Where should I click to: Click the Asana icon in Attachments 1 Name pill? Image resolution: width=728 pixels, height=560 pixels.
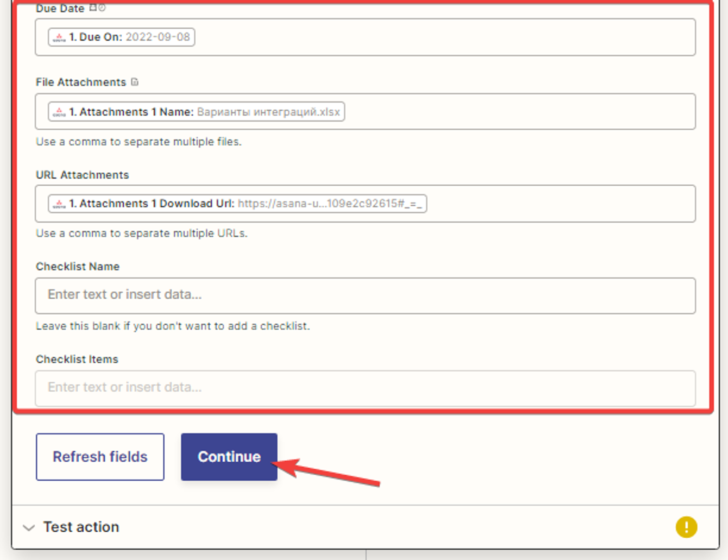60,112
